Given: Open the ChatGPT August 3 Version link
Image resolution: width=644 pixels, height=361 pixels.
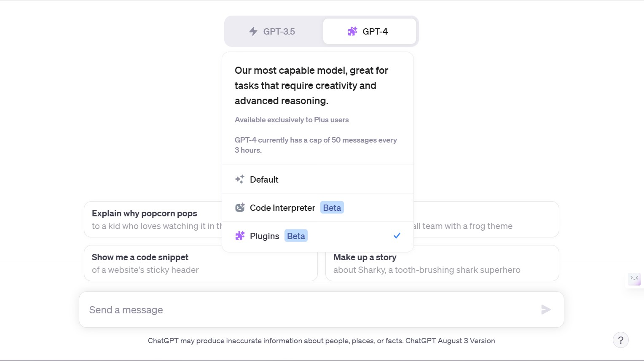Looking at the screenshot, I should tap(450, 341).
